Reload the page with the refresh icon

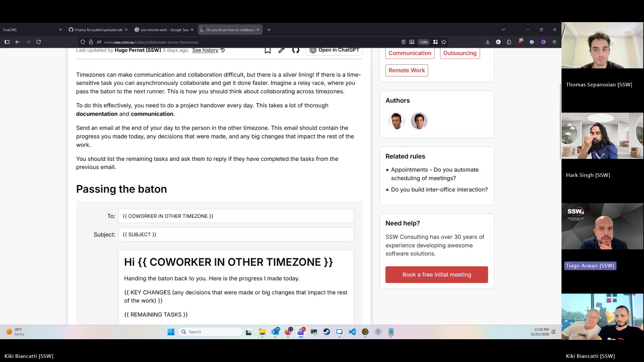tap(39, 42)
